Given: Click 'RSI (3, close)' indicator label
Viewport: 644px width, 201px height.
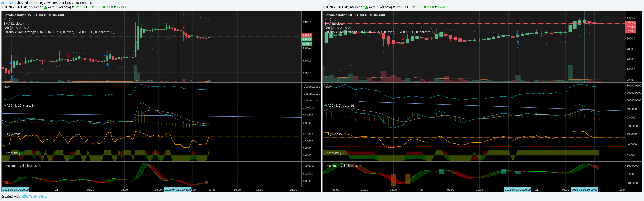Looking at the screenshot, I should tap(13, 134).
